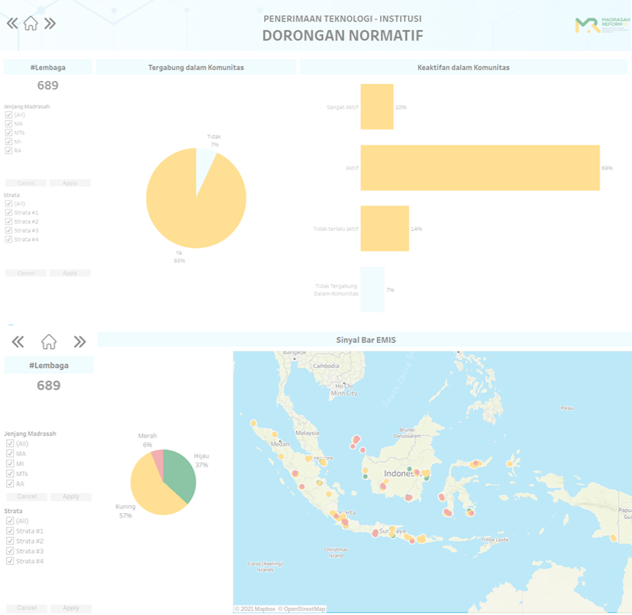The height and width of the screenshot is (615, 632).
Task: Go to previous page in Dorongan Normatif header
Action: [12, 23]
